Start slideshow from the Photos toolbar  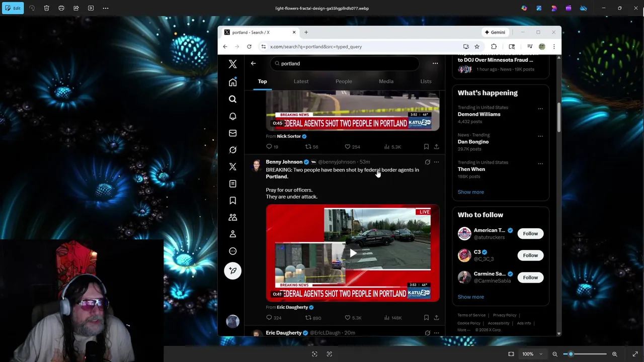91,8
